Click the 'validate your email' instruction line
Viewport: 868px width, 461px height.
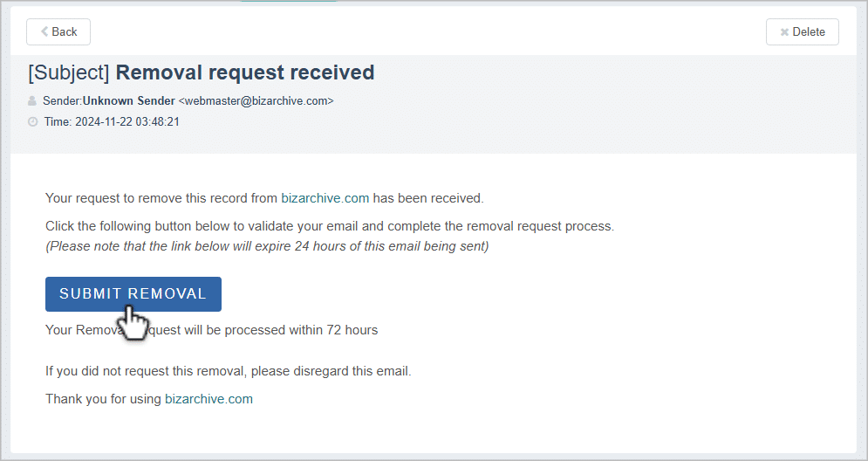pos(330,226)
